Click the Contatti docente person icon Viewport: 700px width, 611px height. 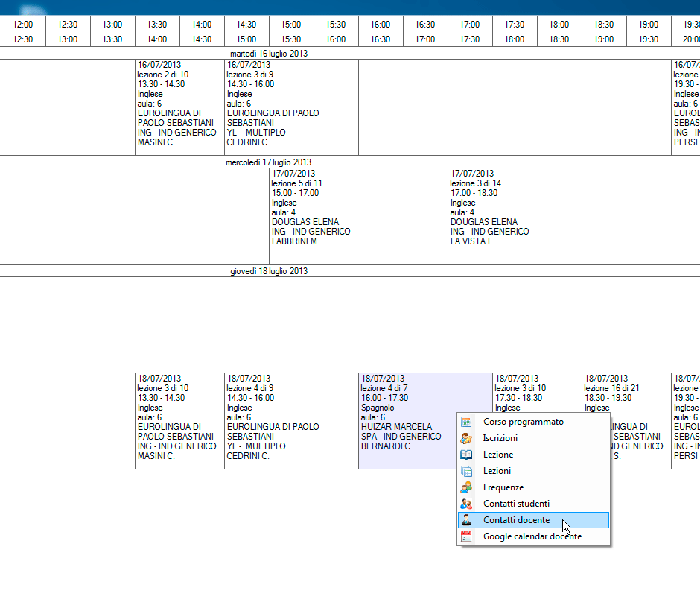coord(466,520)
